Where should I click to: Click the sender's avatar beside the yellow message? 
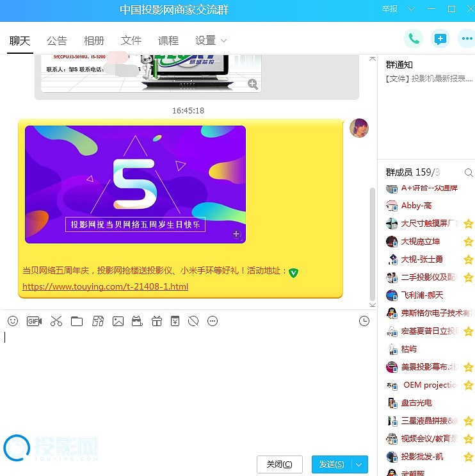click(359, 127)
